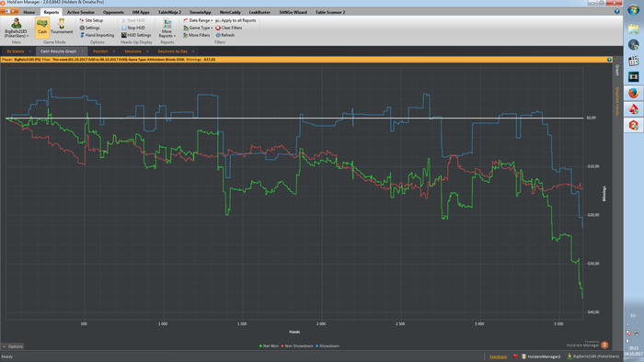644x362 pixels.
Task: Expand the Date Range dropdown
Action: point(198,20)
